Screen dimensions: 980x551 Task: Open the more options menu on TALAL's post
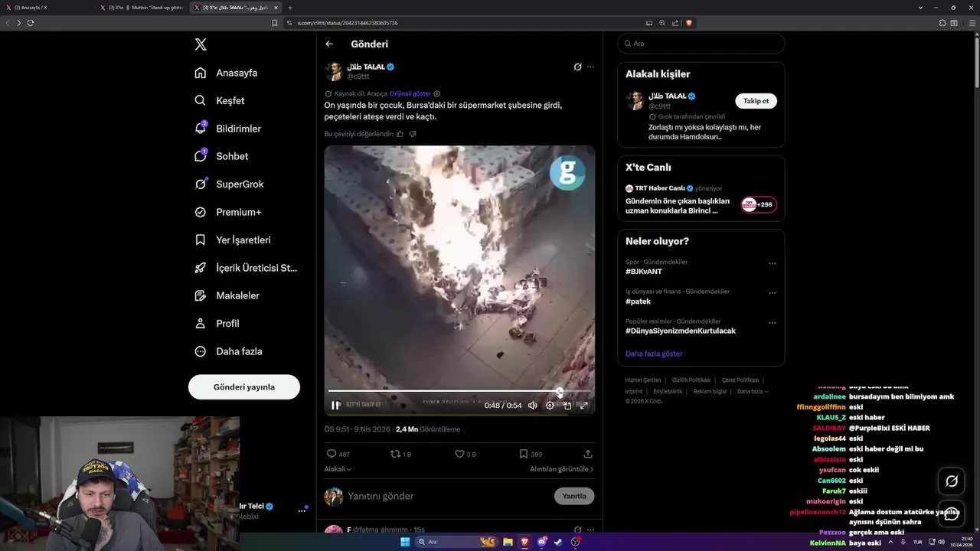590,67
